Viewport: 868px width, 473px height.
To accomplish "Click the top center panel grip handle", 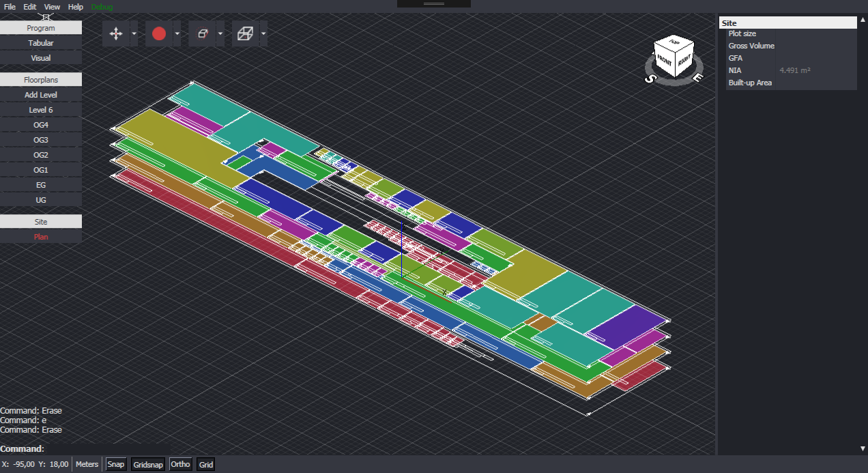I will tap(434, 3).
